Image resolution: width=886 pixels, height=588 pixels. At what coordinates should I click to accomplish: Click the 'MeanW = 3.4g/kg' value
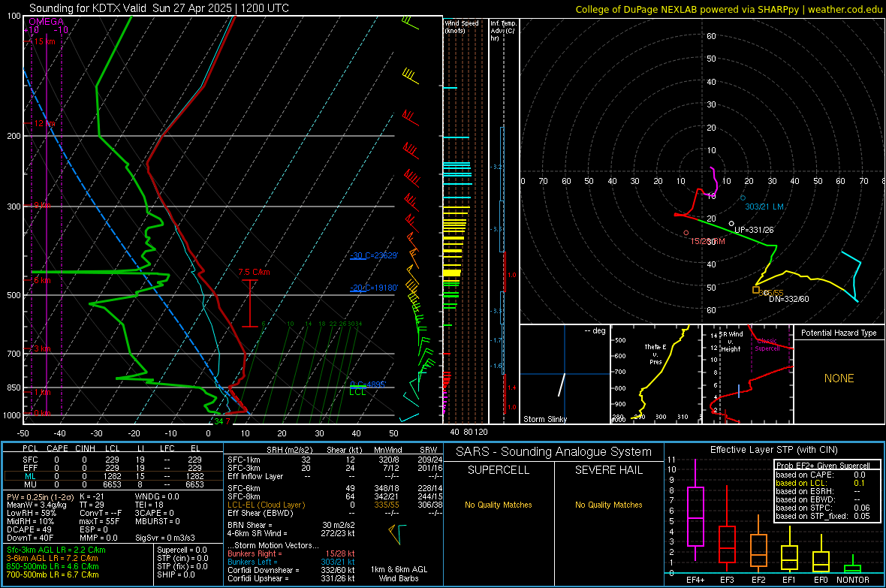pos(36,505)
